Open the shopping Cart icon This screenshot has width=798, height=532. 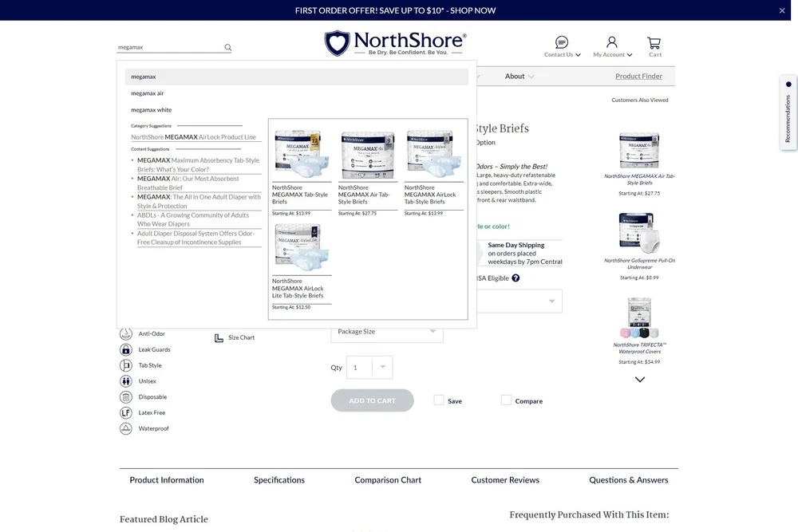(654, 42)
